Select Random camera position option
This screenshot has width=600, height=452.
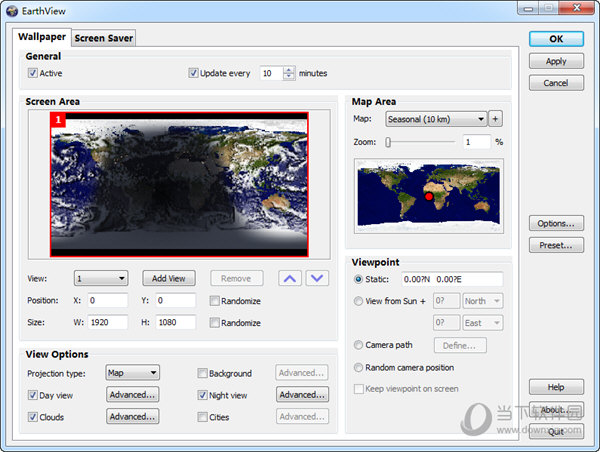(358, 367)
